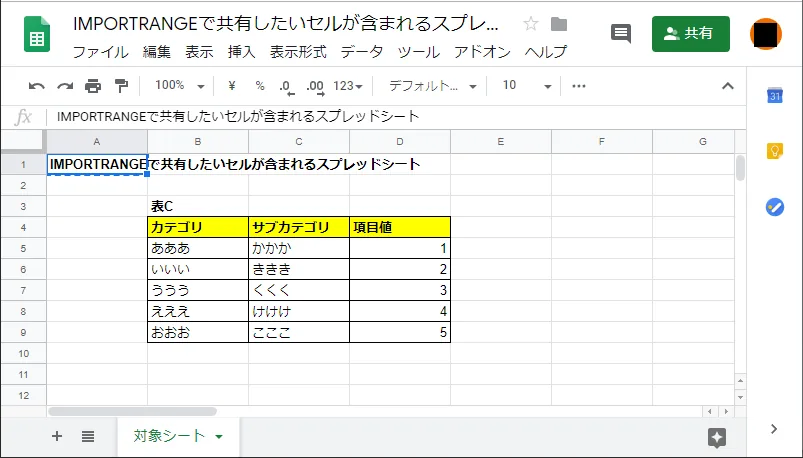
Task: Select the けけけ cell
Action: [299, 311]
